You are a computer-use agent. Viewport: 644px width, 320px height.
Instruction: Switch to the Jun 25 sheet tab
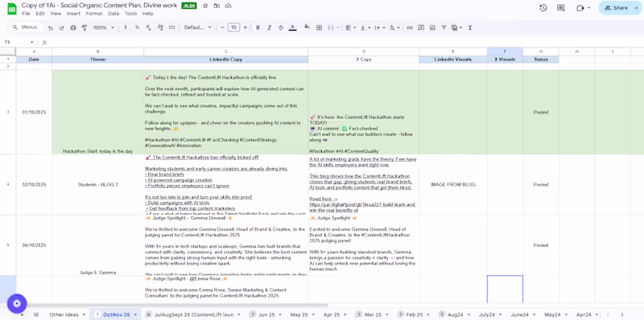[267, 314]
